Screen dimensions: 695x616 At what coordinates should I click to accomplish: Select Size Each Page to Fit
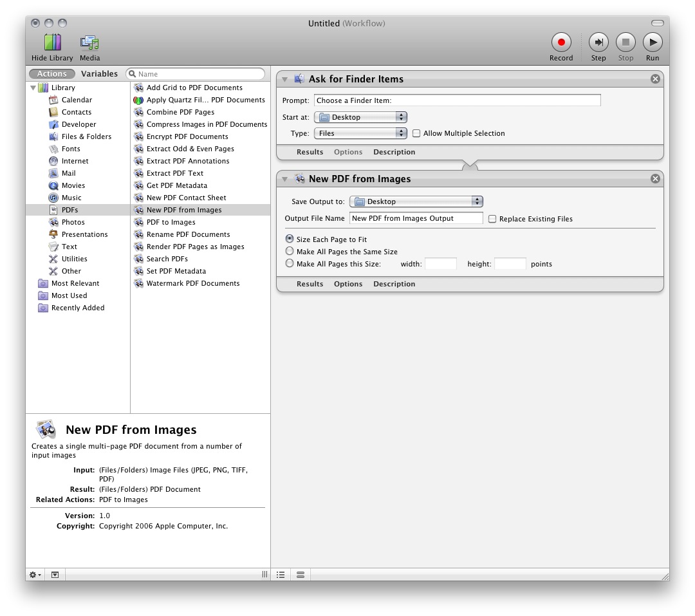(x=290, y=239)
